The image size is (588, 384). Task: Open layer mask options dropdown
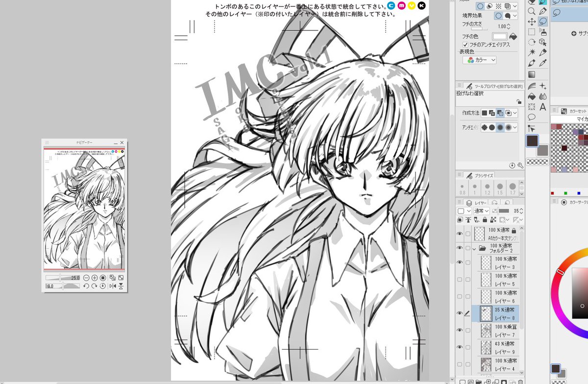(508, 219)
